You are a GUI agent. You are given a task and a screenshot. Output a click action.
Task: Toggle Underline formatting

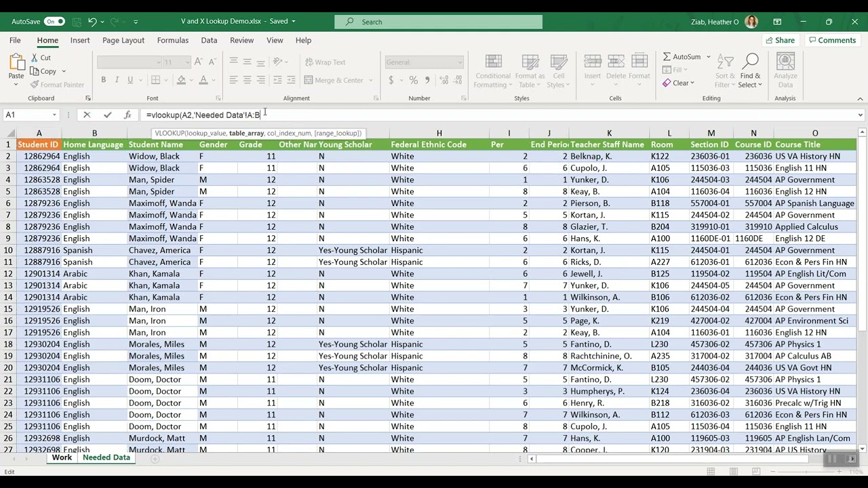(x=130, y=80)
